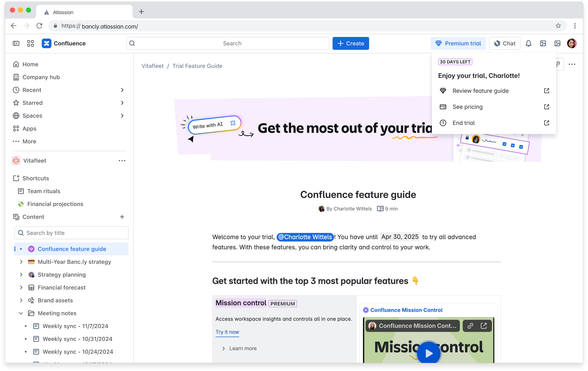Add new content with the plus icon
Image resolution: width=588 pixels, height=371 pixels.
click(x=122, y=217)
